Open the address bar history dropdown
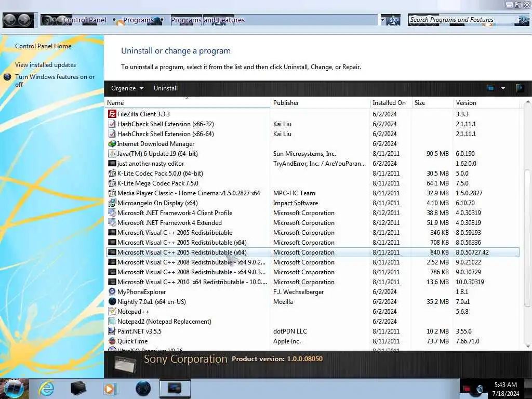 pyautogui.click(x=383, y=20)
